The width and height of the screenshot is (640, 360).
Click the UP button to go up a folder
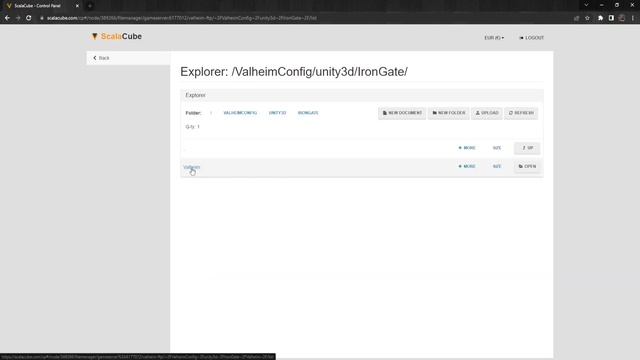(x=527, y=148)
